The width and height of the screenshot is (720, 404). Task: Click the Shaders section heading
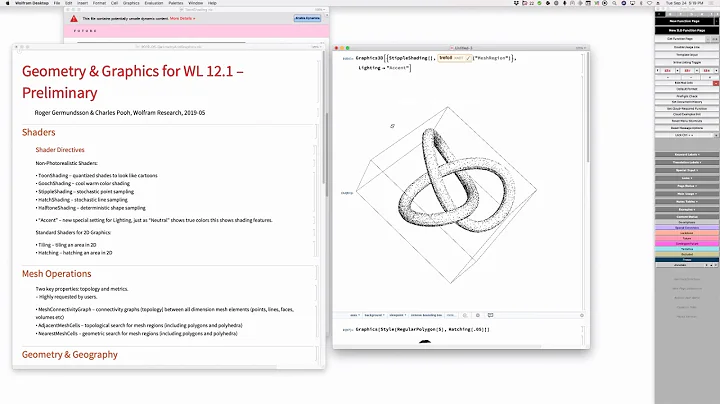coord(39,132)
